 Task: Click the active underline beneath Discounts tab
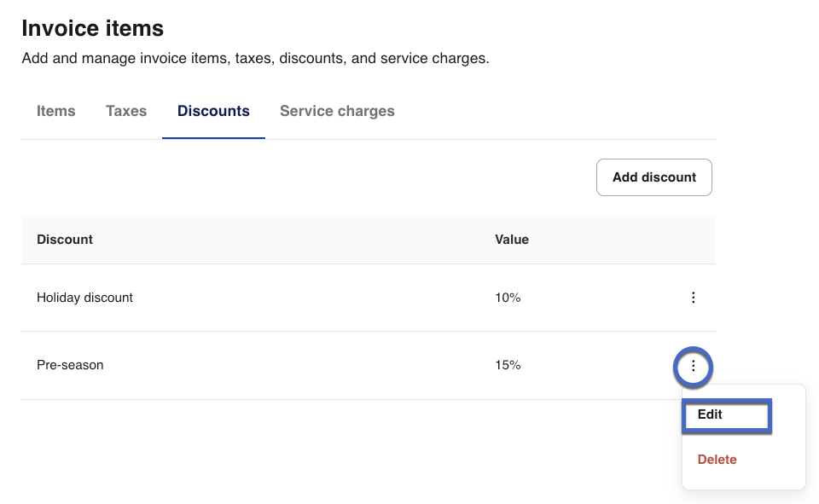(x=213, y=137)
